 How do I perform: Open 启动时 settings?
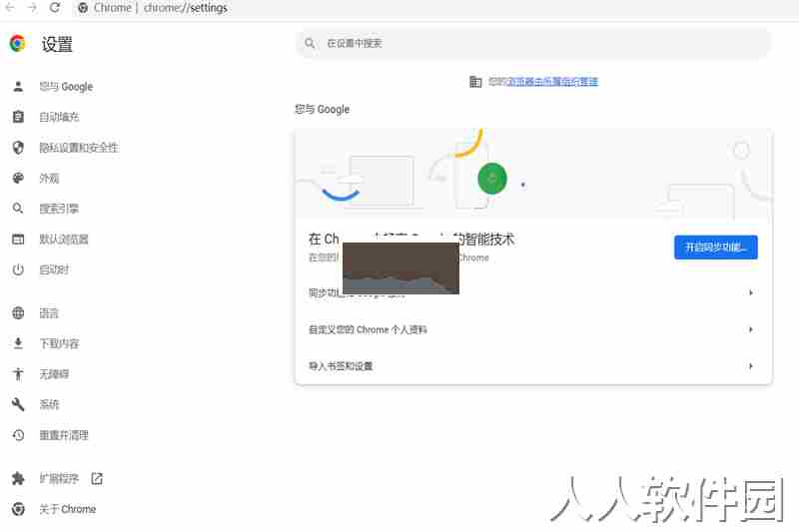click(x=54, y=269)
